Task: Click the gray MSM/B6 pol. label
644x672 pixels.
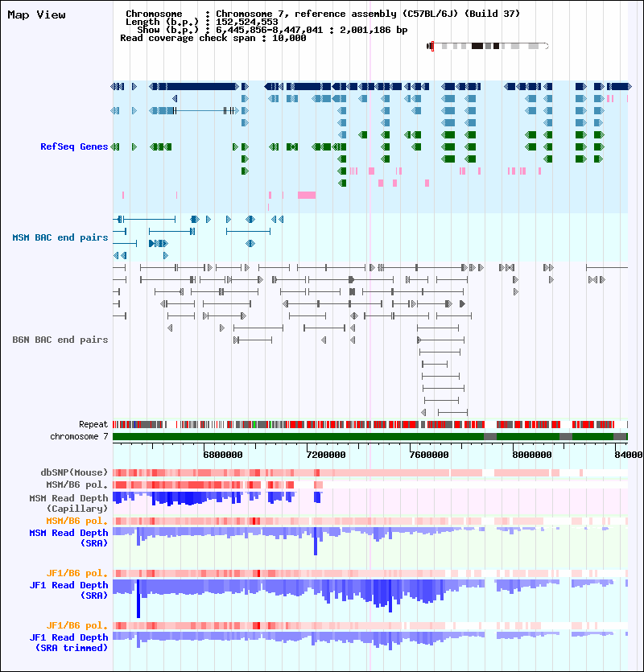Action: (76, 484)
